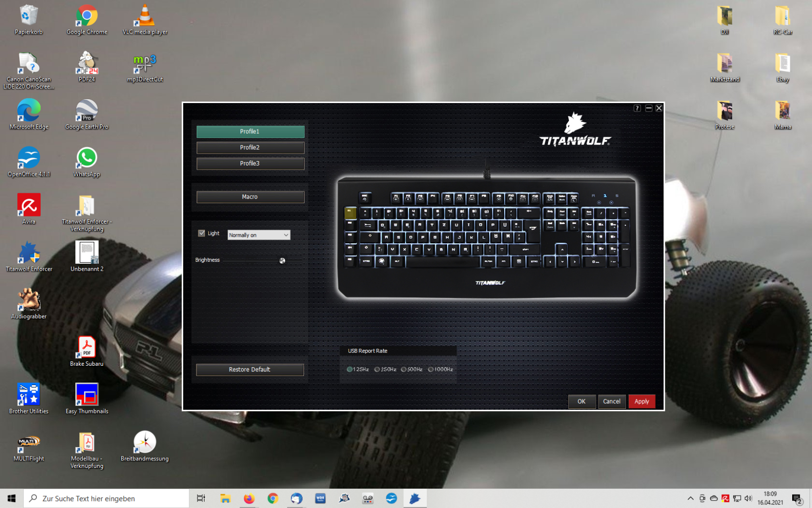Open the Mama folder
This screenshot has width=812, height=508.
(x=783, y=114)
